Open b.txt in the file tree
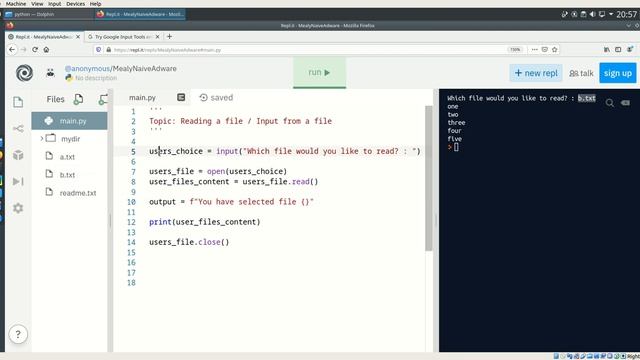 click(x=67, y=175)
